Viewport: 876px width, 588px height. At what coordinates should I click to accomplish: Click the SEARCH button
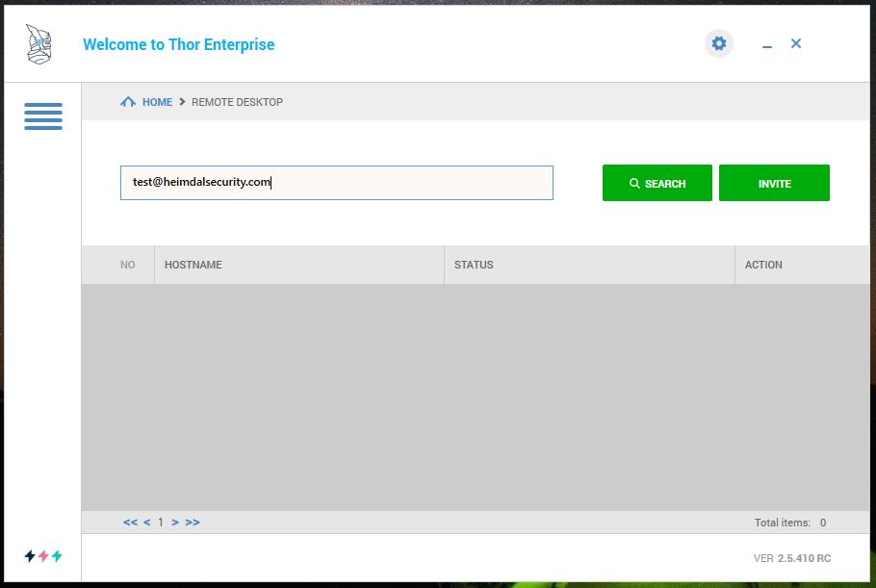pyautogui.click(x=657, y=183)
